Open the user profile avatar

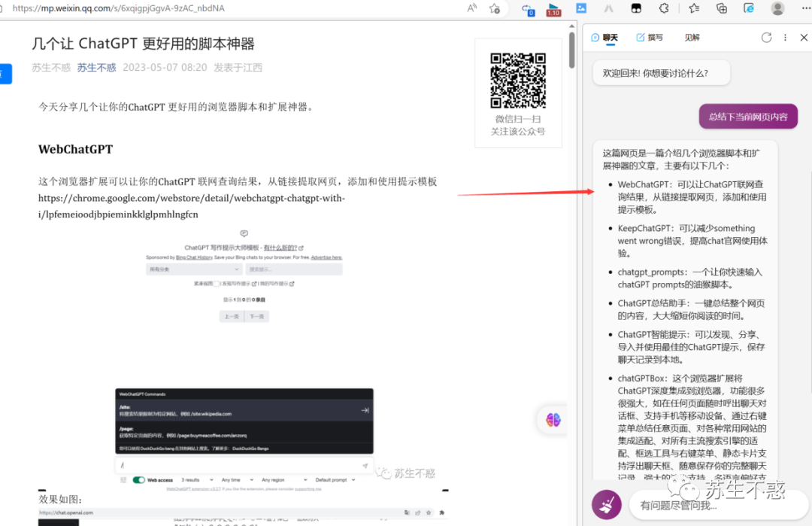tap(777, 8)
